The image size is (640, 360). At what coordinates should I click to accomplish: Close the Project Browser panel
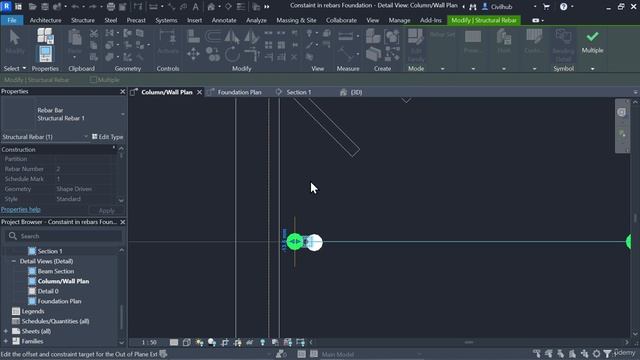122,222
